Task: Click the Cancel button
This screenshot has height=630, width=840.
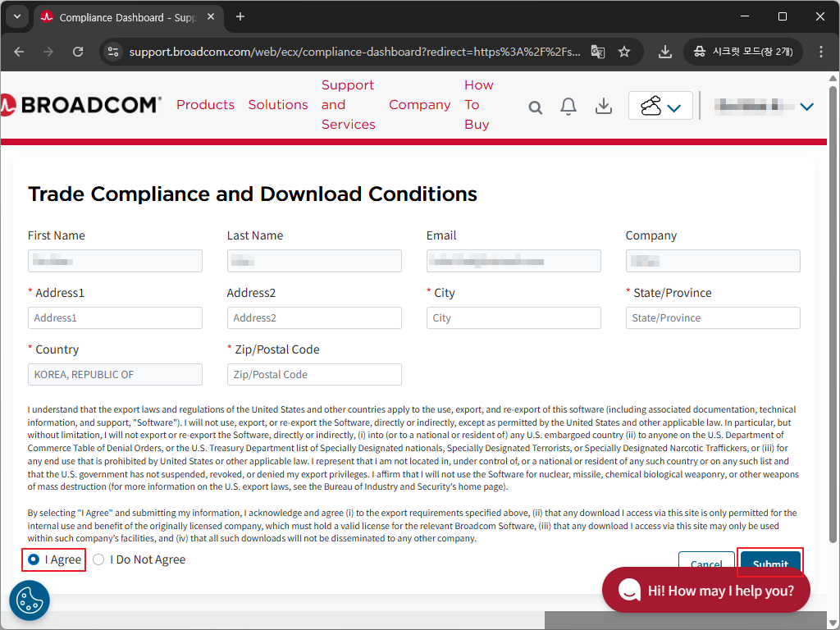Action: click(706, 560)
